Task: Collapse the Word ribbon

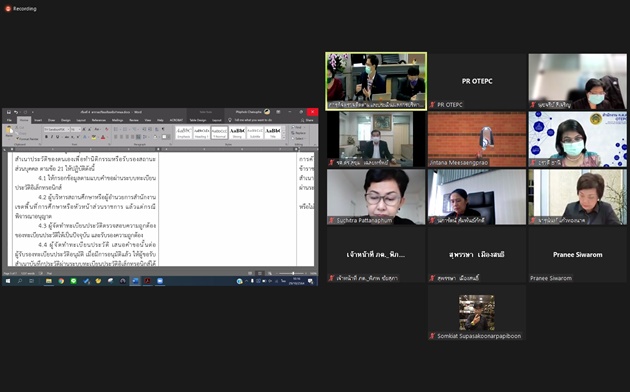Action: point(315,144)
